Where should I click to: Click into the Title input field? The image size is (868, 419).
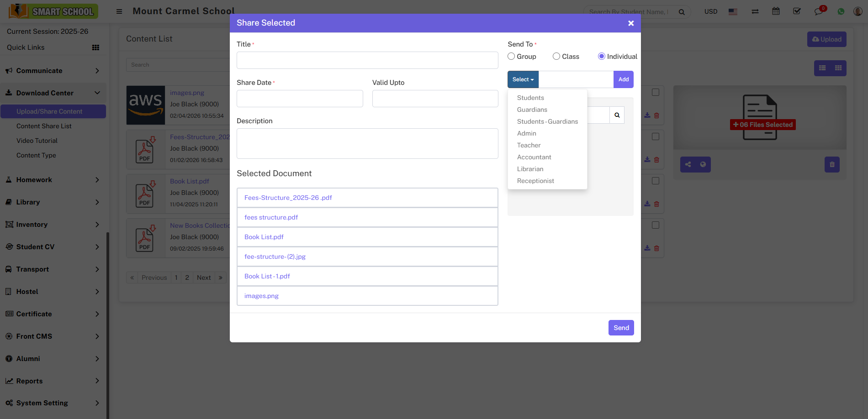[367, 60]
